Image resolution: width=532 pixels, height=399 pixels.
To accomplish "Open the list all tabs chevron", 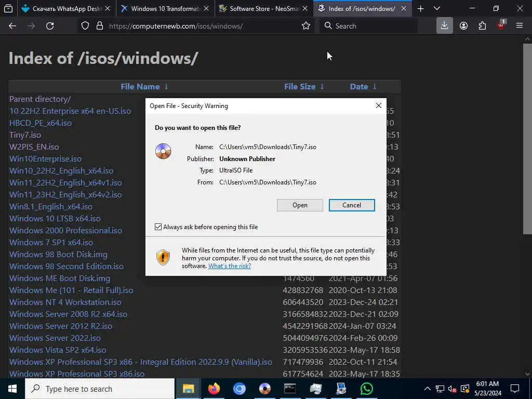I will coord(437,8).
